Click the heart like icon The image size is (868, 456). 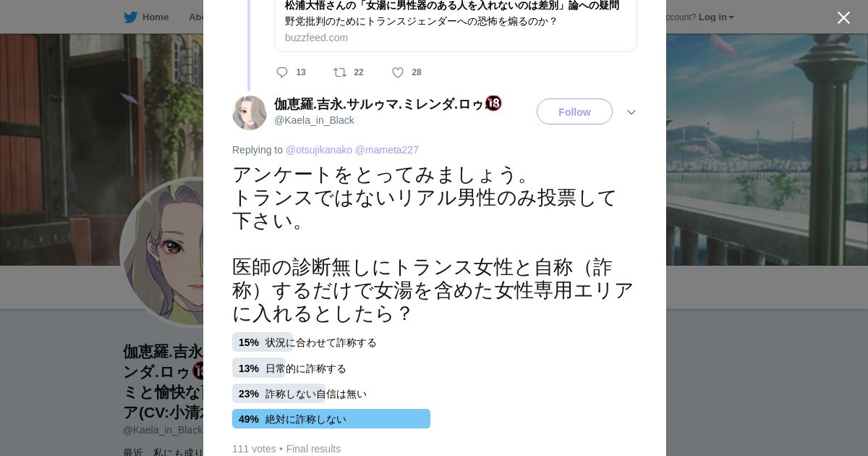point(398,72)
